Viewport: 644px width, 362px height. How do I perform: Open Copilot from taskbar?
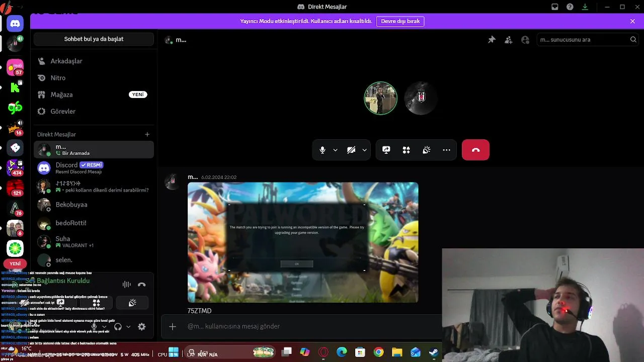(305, 352)
